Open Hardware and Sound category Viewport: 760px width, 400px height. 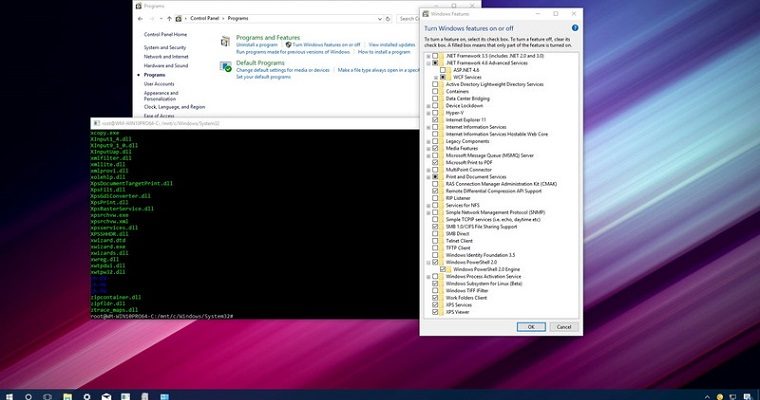tap(166, 65)
